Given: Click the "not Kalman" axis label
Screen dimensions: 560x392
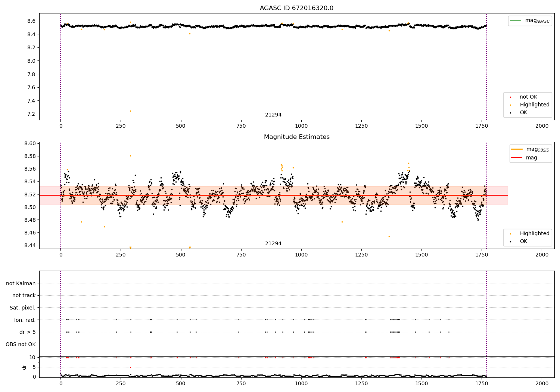Looking at the screenshot, I should [21, 283].
